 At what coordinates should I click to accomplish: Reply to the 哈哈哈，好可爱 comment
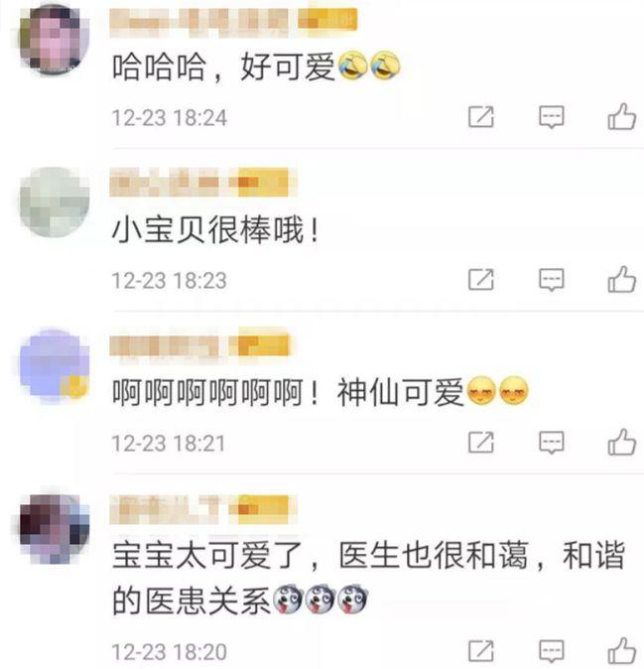[552, 117]
